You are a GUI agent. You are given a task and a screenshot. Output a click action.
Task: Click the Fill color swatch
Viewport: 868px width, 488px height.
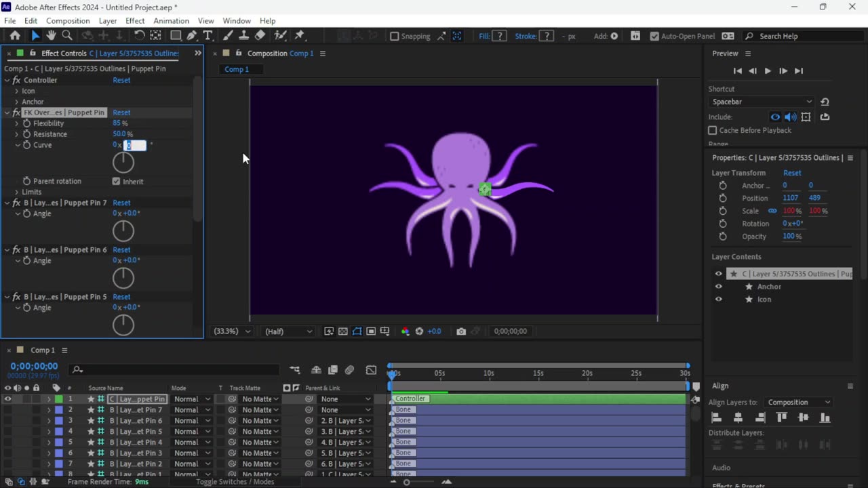pos(499,36)
